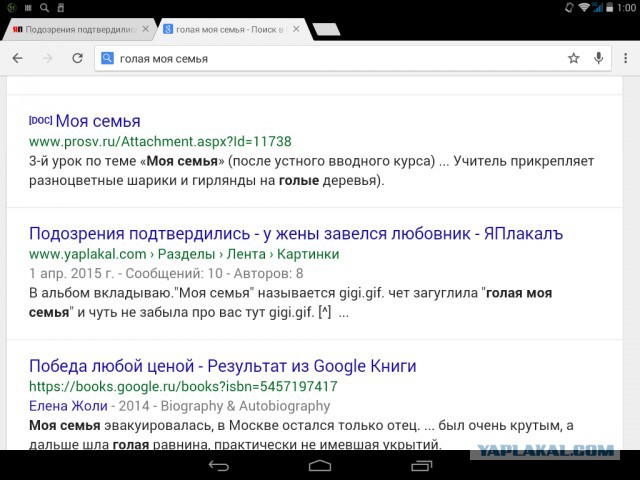Click the www.prosv.ru Attachment URL
The image size is (640, 480).
tap(160, 142)
